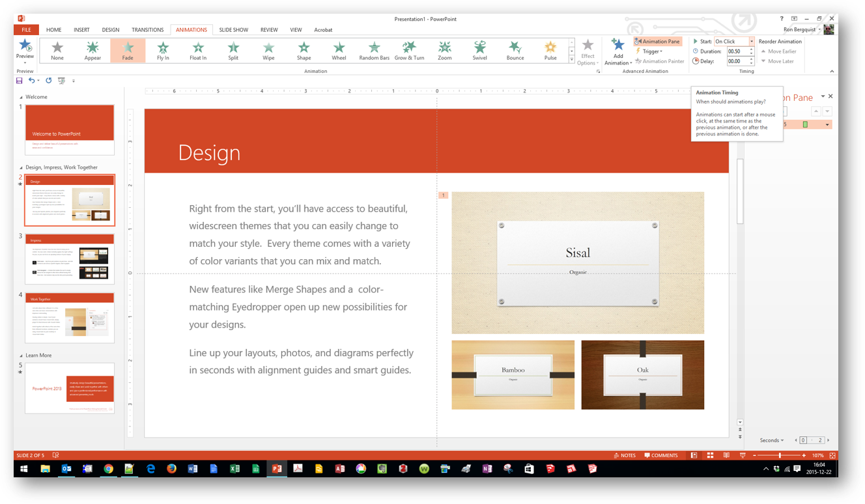Switch to the REVIEW tab
This screenshot has width=865, height=504.
[269, 30]
